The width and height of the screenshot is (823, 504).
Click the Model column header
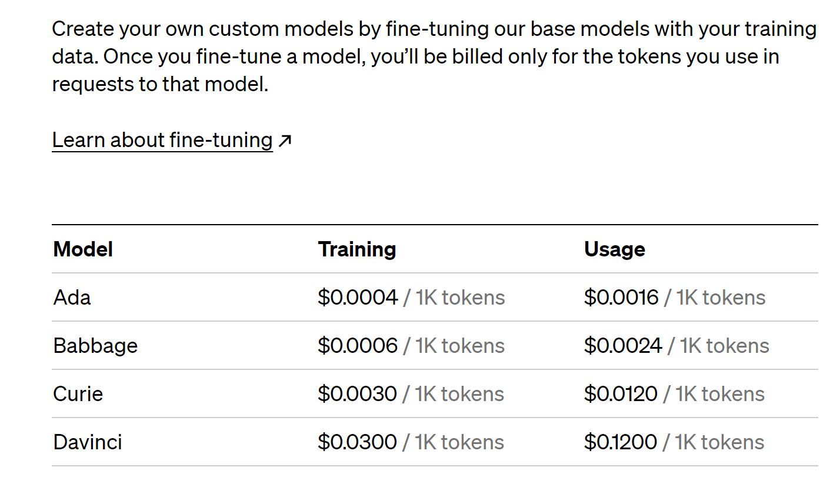click(x=83, y=249)
